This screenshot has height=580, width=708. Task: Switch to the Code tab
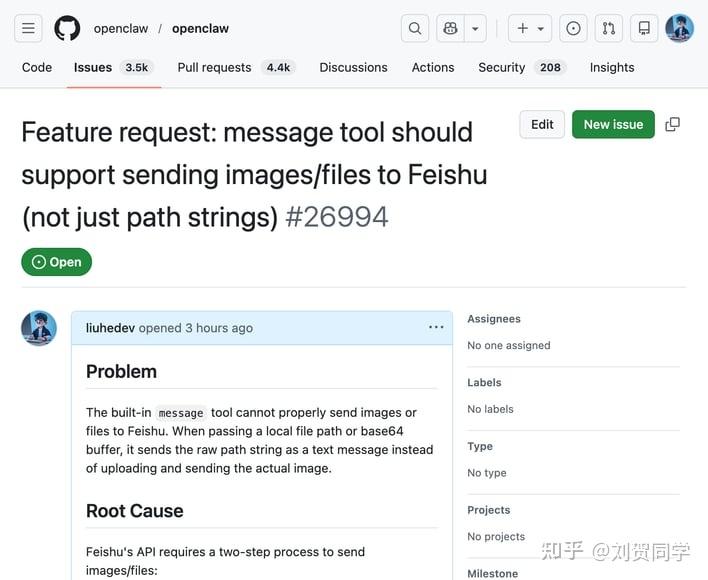point(37,67)
